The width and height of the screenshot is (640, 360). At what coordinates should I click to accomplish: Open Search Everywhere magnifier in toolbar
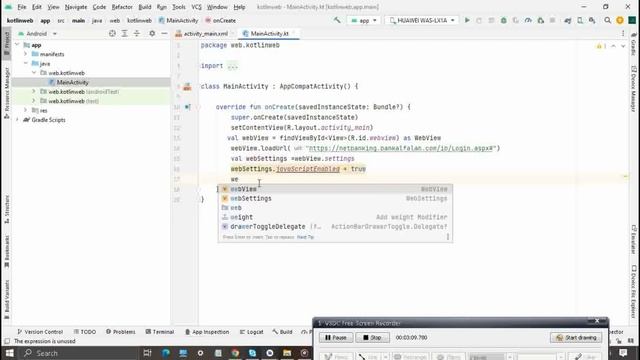(x=607, y=20)
